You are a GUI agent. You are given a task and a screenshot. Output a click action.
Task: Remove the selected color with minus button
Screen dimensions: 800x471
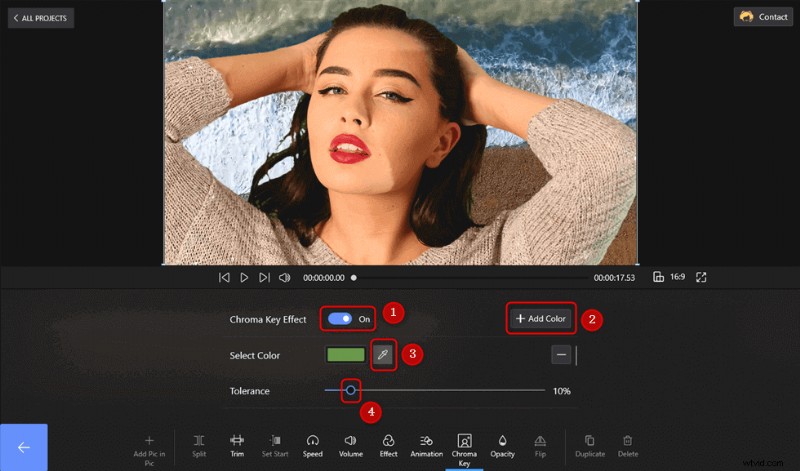[x=561, y=355]
